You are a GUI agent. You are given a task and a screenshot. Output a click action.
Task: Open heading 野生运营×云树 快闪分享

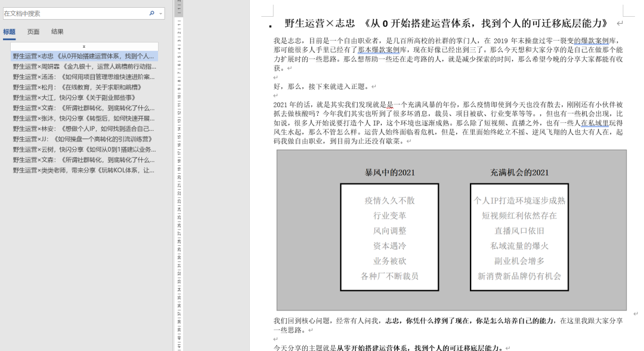tap(84, 150)
